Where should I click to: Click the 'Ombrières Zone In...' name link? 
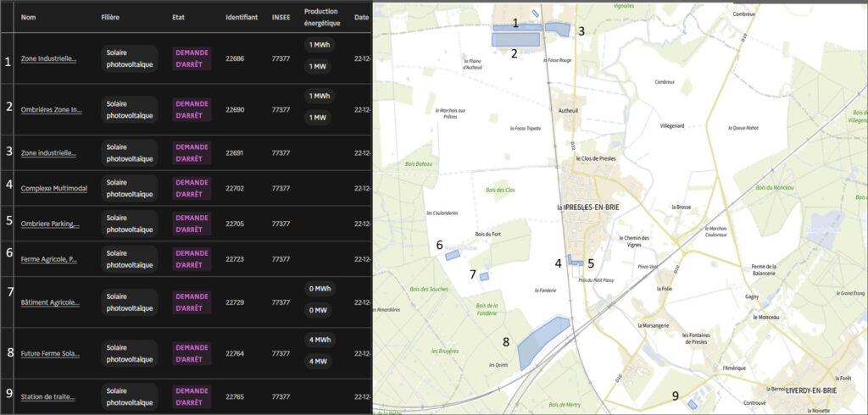51,109
